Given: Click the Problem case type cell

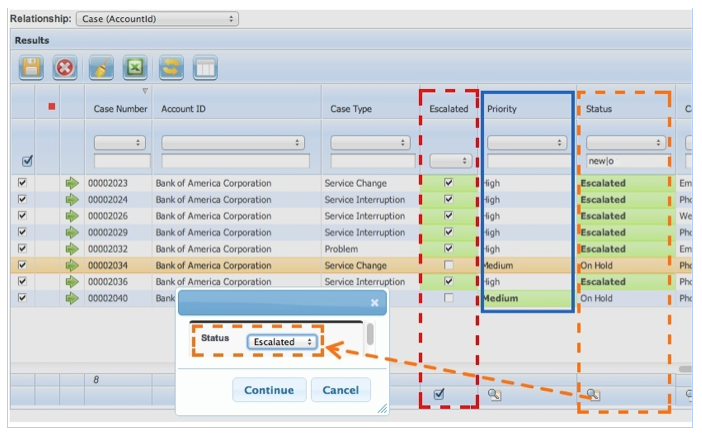Looking at the screenshot, I should [341, 249].
